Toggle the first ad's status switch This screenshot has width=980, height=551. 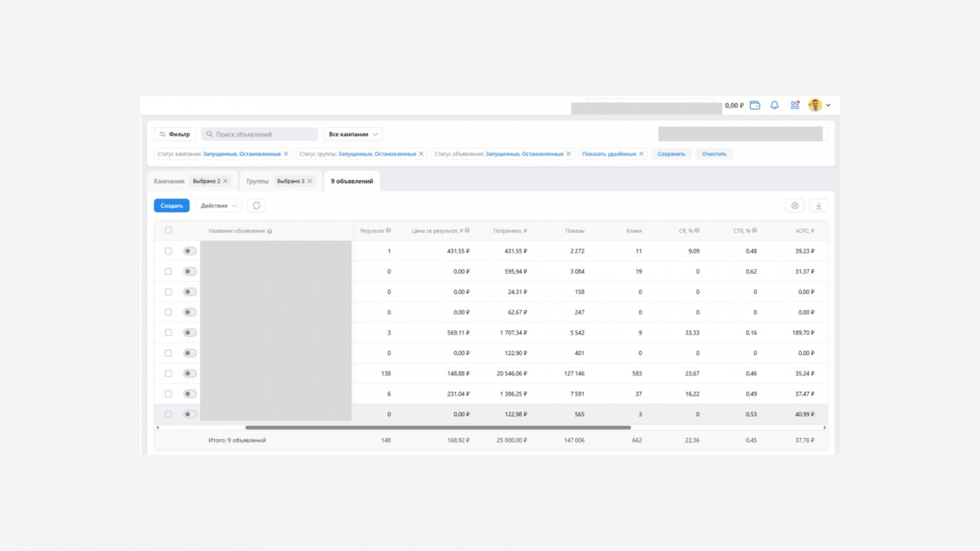click(x=190, y=251)
